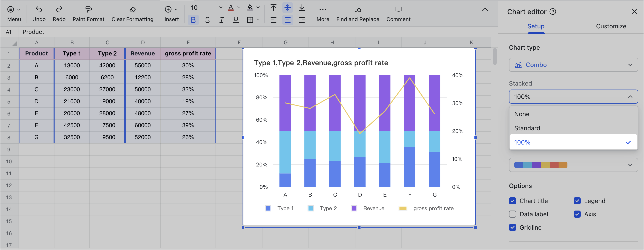Uncheck the Chart title option
Viewport: 644px width, 250px height.
[x=512, y=201]
